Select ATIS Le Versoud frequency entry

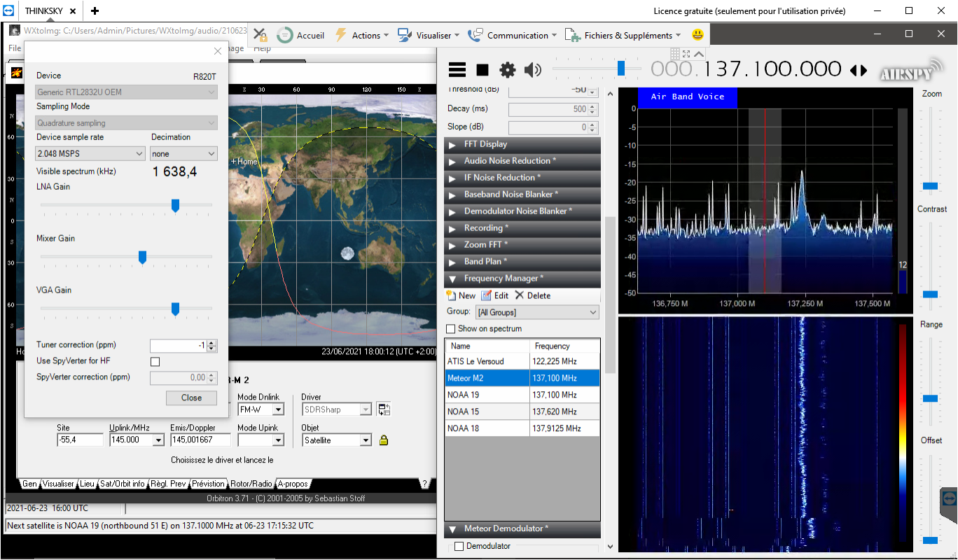(522, 361)
